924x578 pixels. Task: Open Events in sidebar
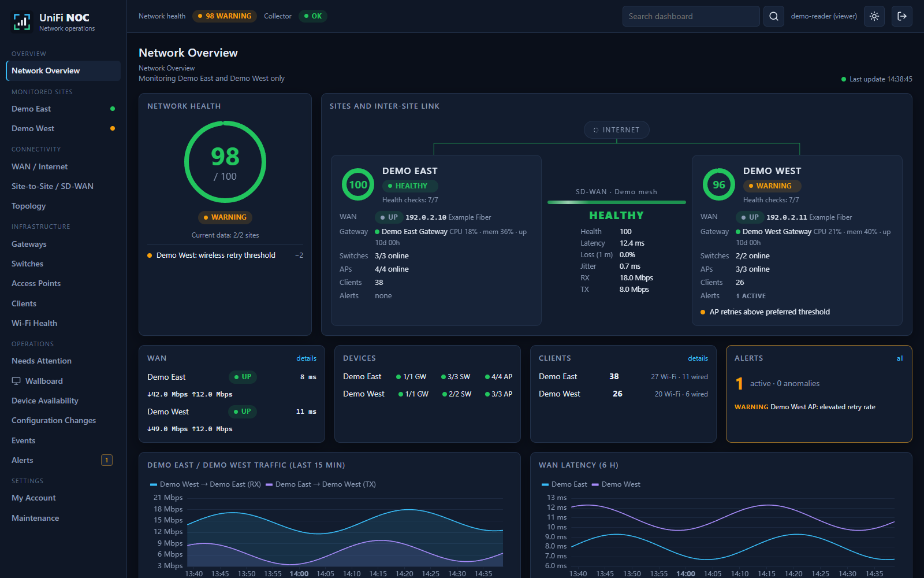click(x=64, y=440)
